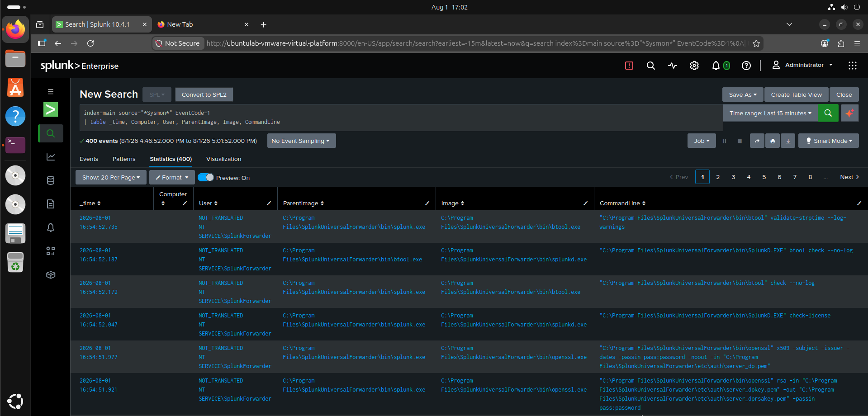Edit the Image column pencil icon
This screenshot has height=416, width=868.
585,203
